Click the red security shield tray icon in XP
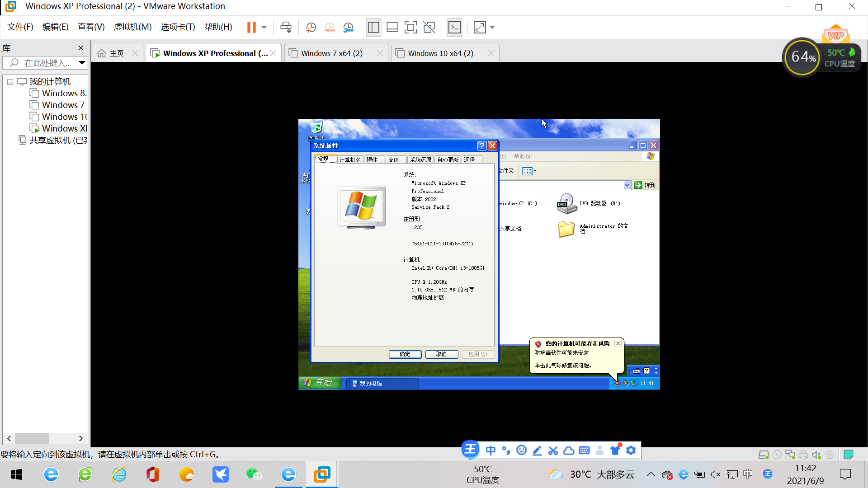 [x=617, y=383]
